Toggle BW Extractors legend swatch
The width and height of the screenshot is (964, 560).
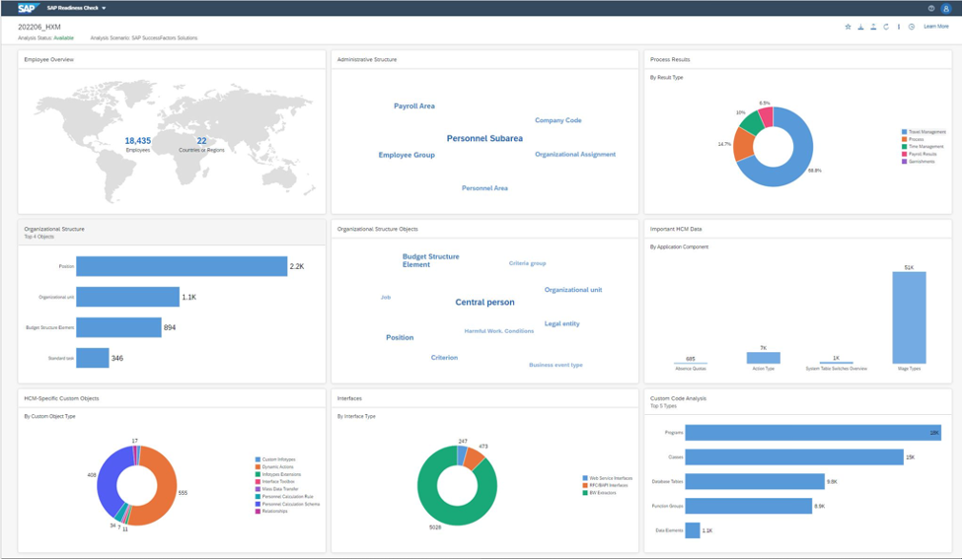click(x=585, y=493)
